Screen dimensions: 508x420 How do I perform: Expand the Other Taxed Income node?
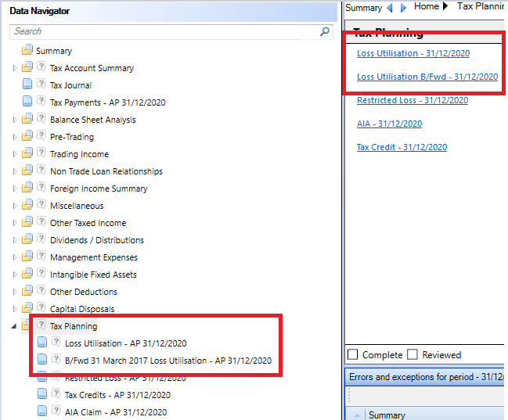(x=15, y=223)
